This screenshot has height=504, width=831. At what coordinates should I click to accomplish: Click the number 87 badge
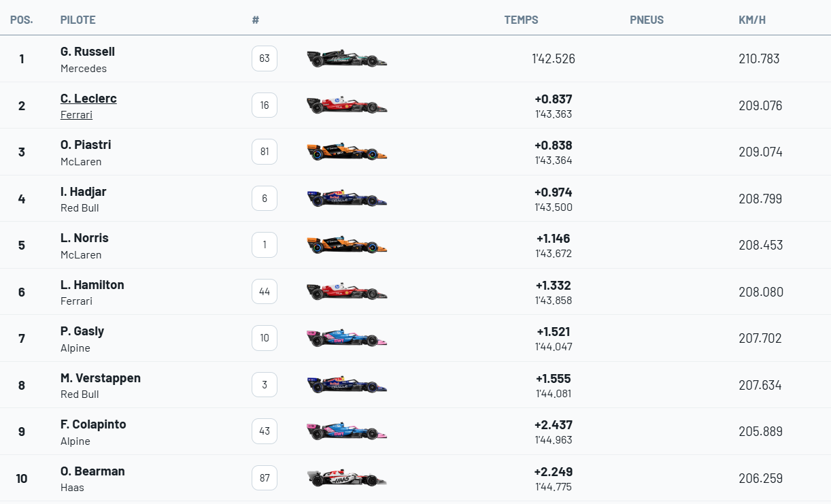pyautogui.click(x=265, y=478)
